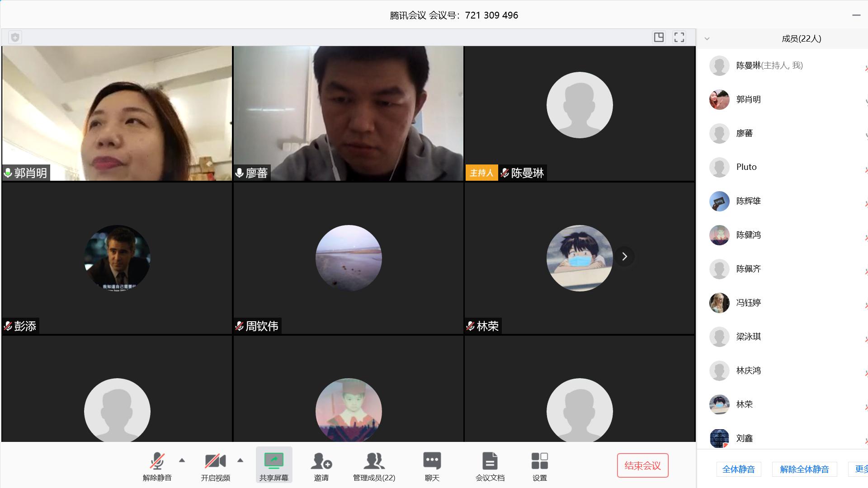Screen dimensions: 868x488
Task: Expand video options arrow beside camera
Action: click(x=241, y=460)
